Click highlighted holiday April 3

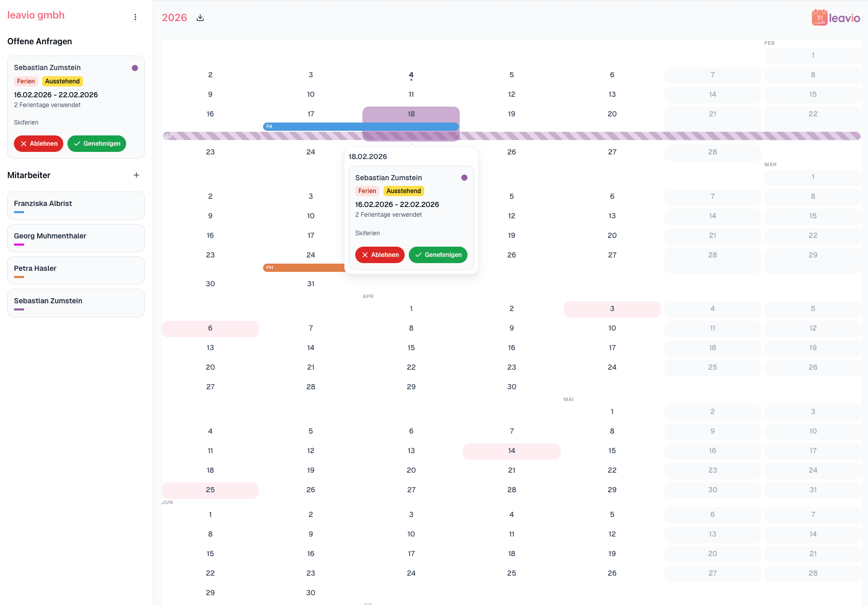point(612,309)
